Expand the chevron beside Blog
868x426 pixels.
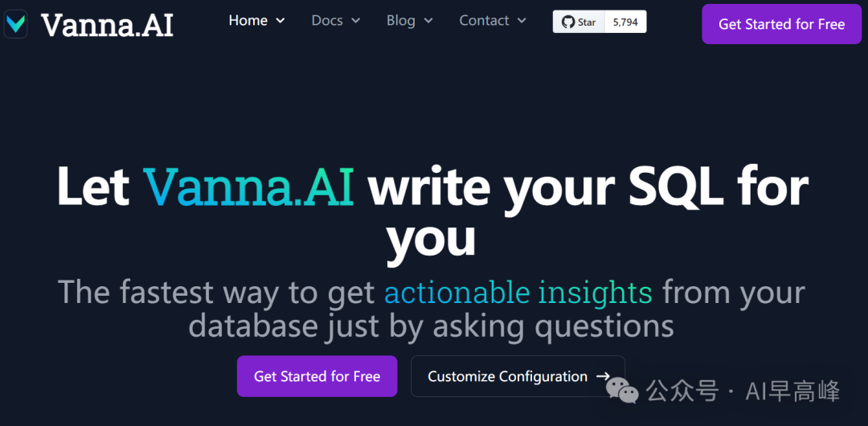click(428, 21)
